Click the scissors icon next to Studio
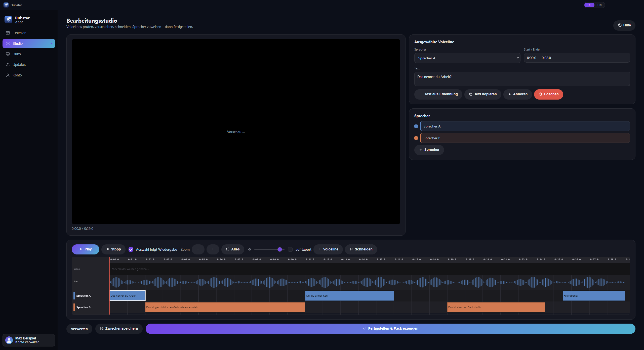The height and width of the screenshot is (350, 644). [8, 43]
